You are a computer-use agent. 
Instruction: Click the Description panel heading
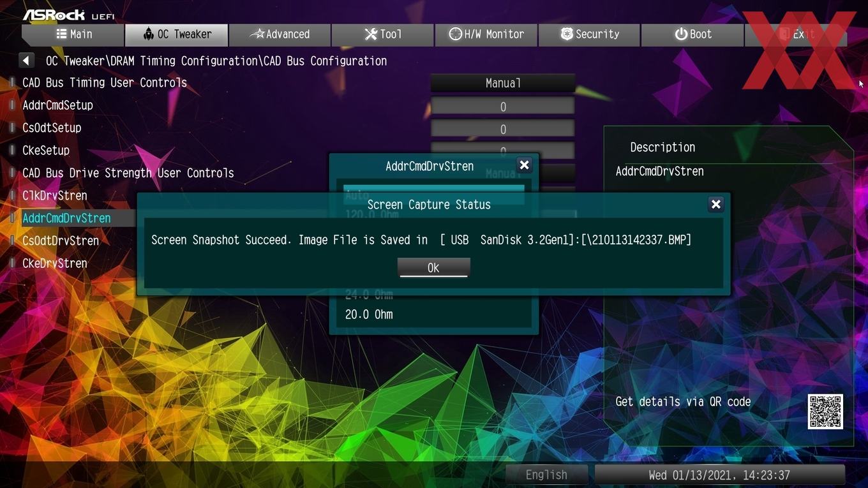point(662,147)
